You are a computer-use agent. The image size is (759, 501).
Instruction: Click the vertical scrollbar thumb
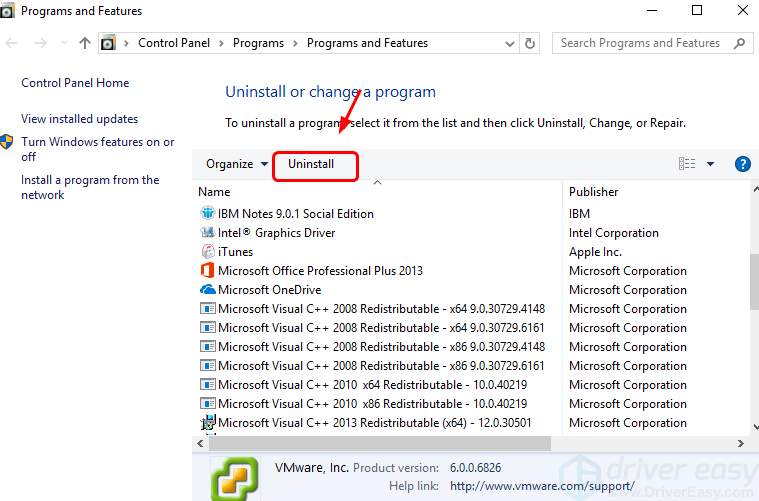click(754, 281)
